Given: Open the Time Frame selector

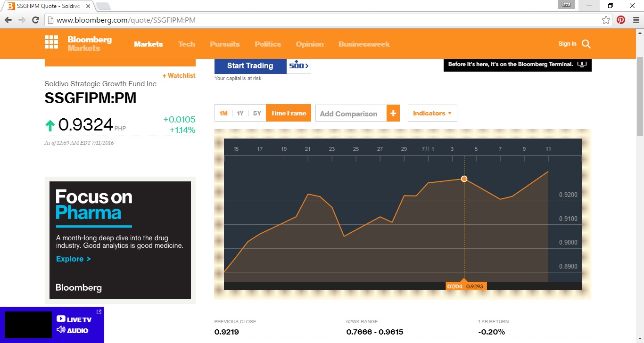Looking at the screenshot, I should tap(289, 113).
